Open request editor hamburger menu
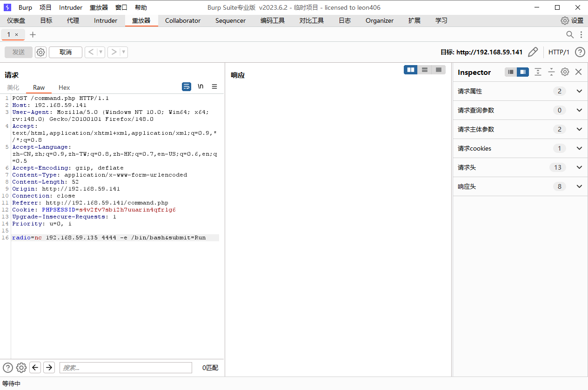 coord(214,86)
